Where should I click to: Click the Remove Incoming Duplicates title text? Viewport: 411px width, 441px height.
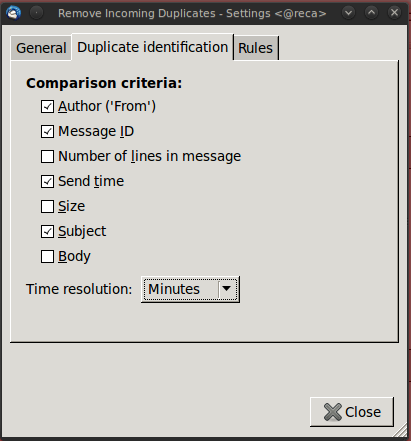(x=137, y=13)
